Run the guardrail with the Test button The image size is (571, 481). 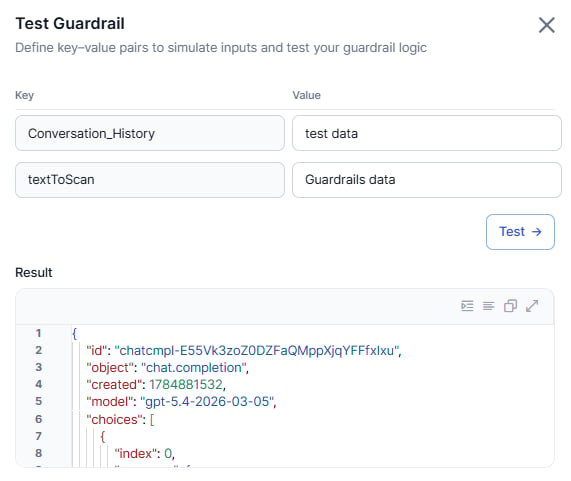click(x=520, y=232)
